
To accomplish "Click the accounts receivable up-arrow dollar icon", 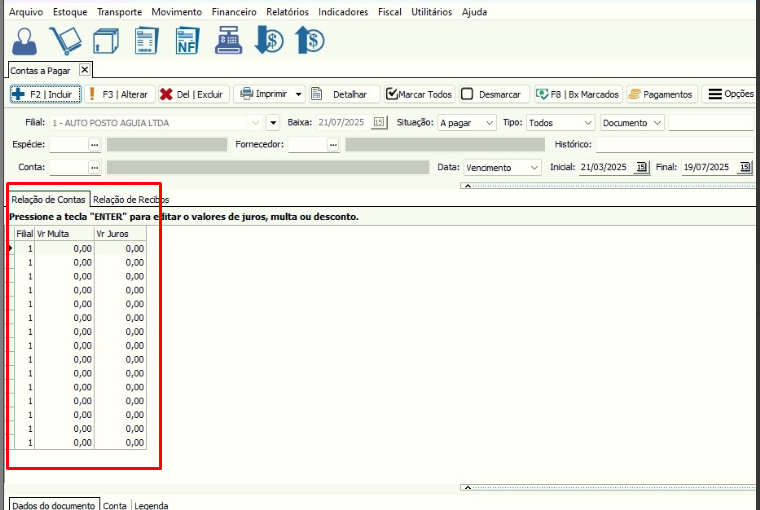I will click(x=310, y=42).
